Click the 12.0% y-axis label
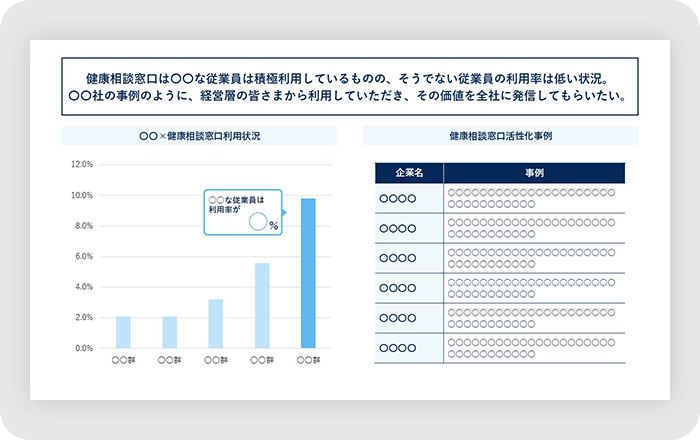The image size is (700, 440). 81,164
